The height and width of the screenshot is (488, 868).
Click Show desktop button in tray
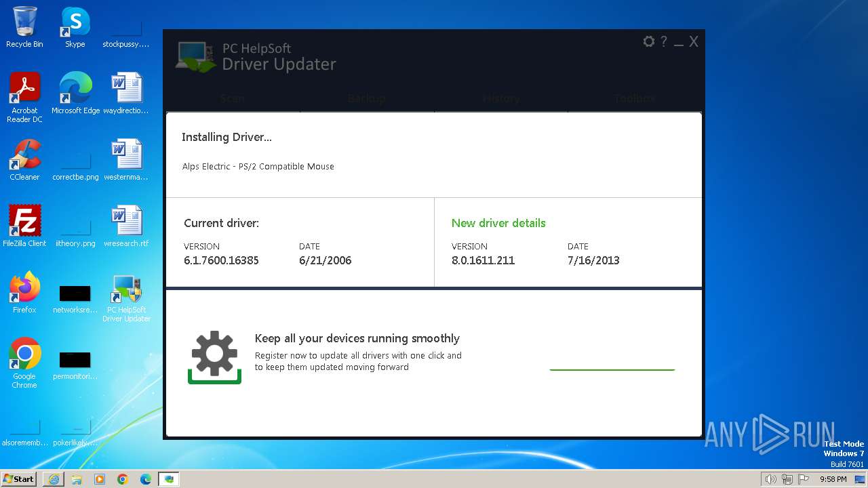(860, 479)
